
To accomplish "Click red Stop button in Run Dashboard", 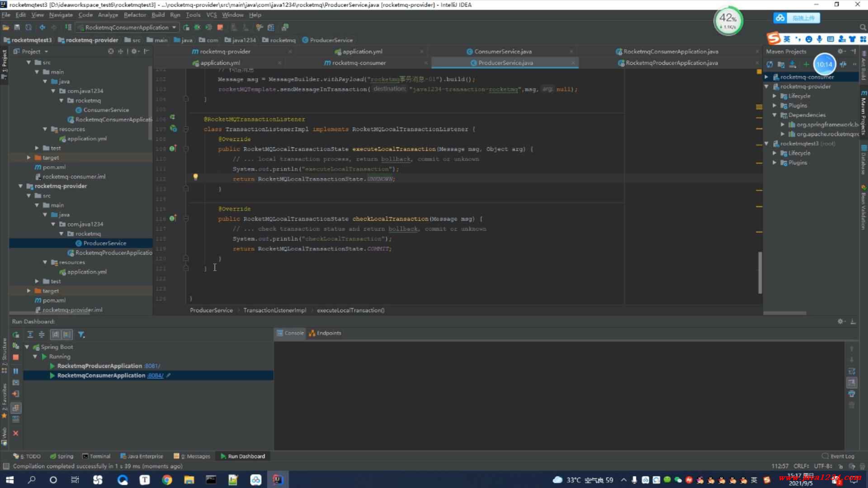I will (16, 357).
